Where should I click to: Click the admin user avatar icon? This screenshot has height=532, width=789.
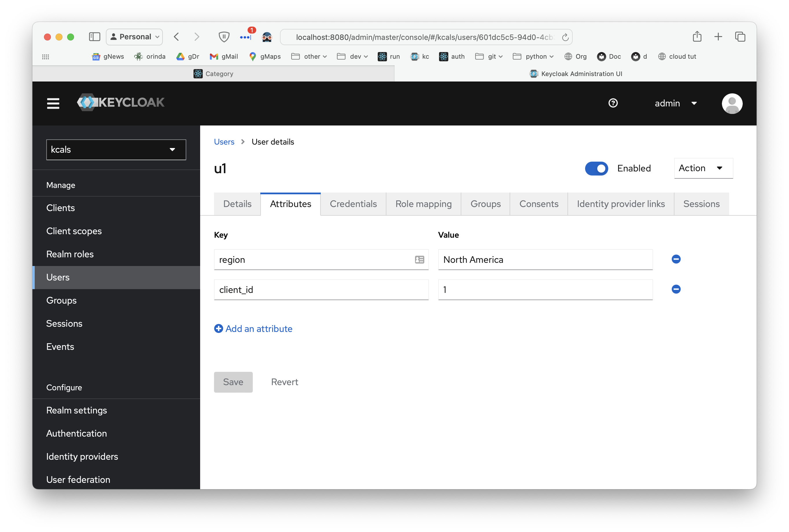click(732, 104)
